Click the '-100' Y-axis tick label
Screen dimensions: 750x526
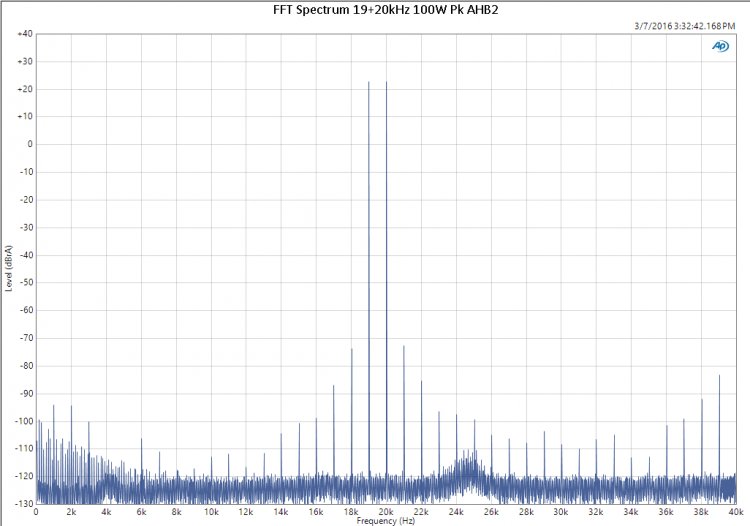click(24, 421)
